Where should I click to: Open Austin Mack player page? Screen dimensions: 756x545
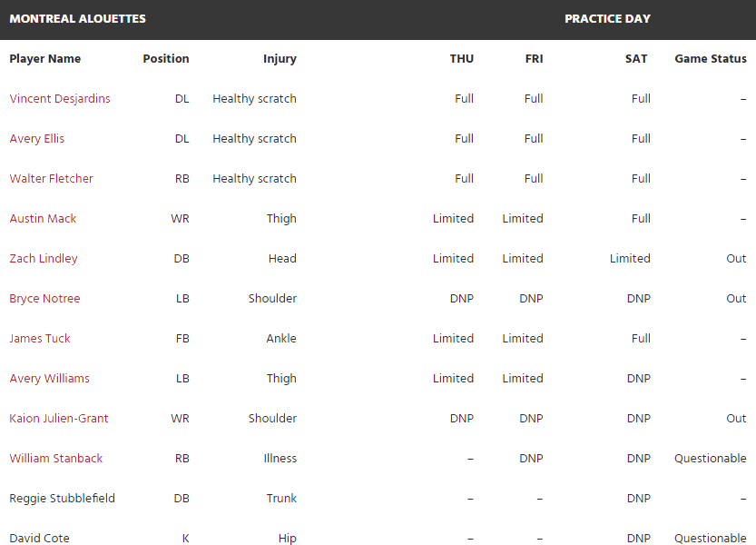[43, 219]
